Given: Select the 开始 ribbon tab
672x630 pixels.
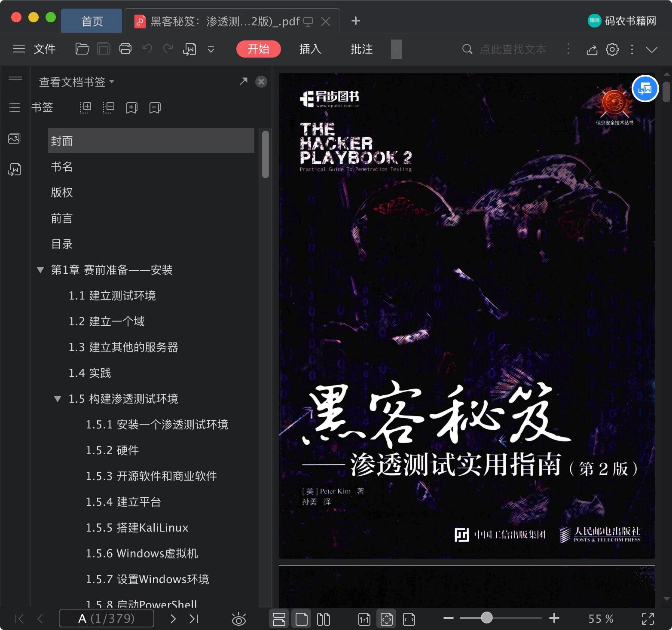Looking at the screenshot, I should (259, 49).
